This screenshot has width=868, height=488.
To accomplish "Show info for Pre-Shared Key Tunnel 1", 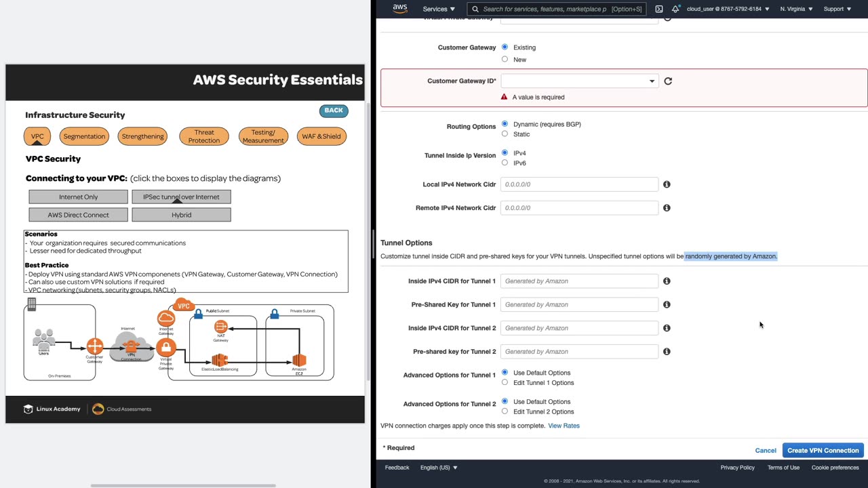I will (x=667, y=305).
